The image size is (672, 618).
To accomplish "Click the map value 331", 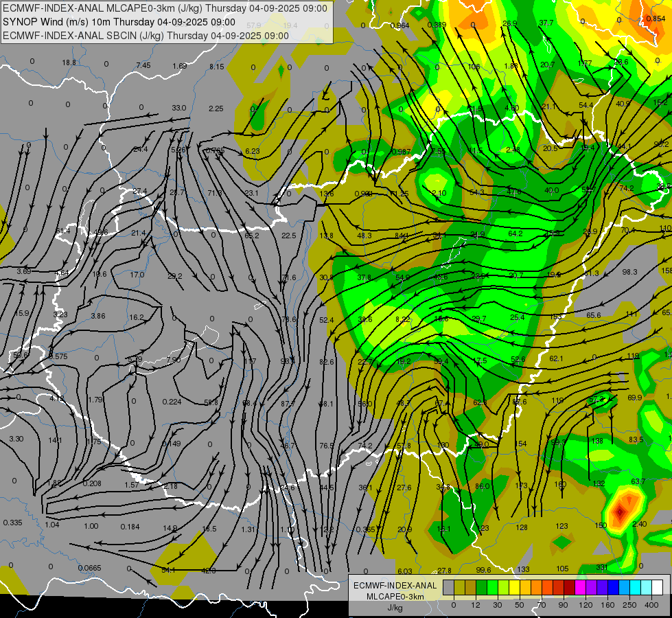I will click(x=602, y=567).
